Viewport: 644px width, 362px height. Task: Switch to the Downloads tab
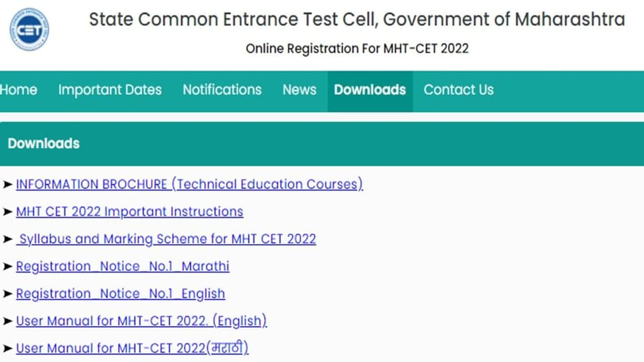(x=370, y=90)
